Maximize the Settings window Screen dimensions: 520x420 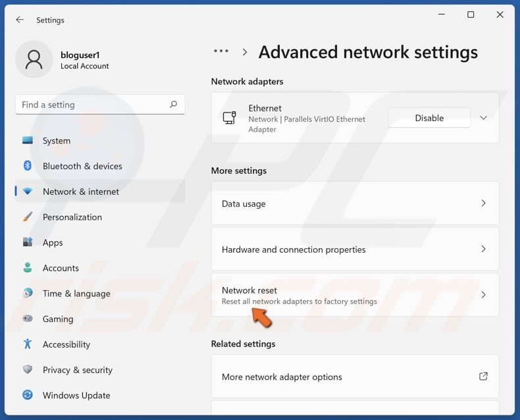click(x=471, y=14)
